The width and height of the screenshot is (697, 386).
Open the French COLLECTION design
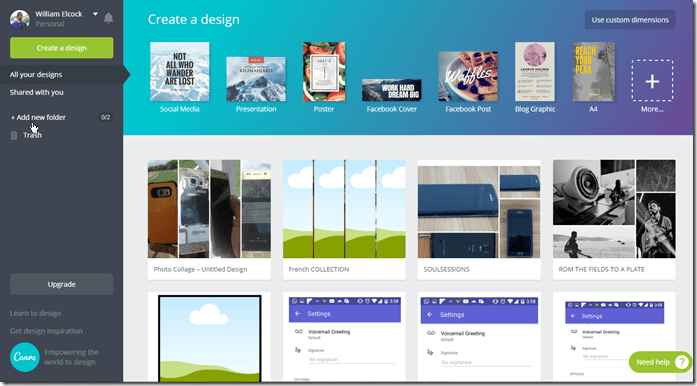coord(344,220)
